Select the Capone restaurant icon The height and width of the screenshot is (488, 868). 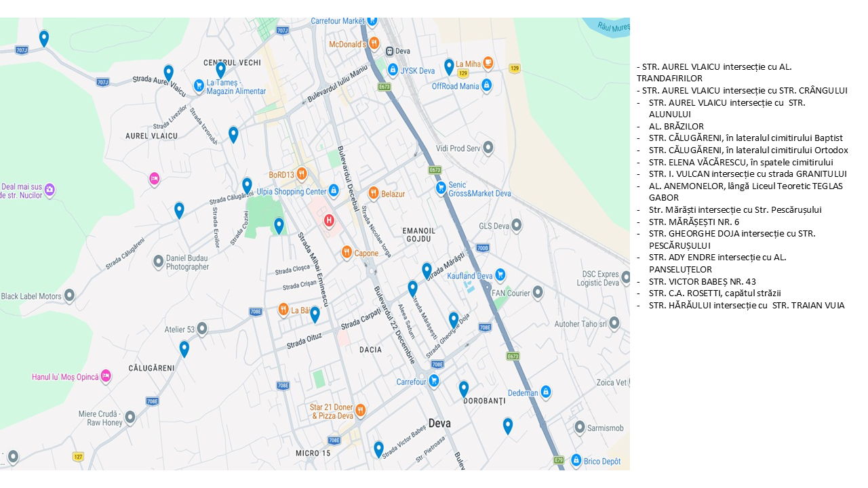coord(347,253)
